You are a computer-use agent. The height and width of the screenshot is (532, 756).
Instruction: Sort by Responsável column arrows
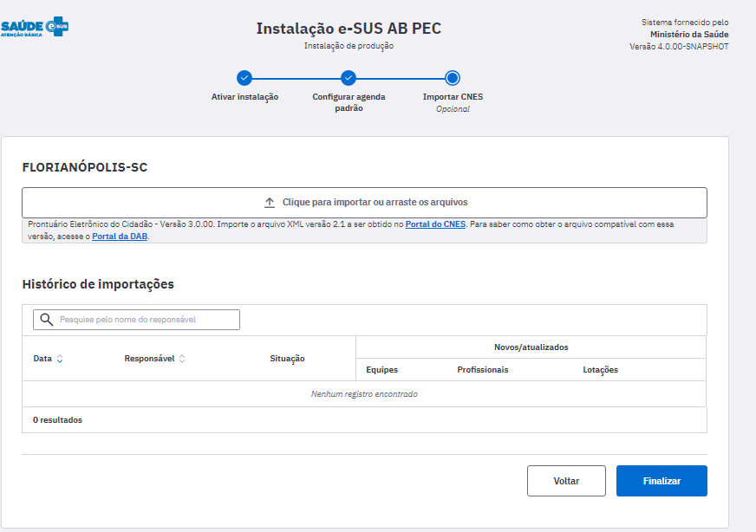(x=182, y=359)
